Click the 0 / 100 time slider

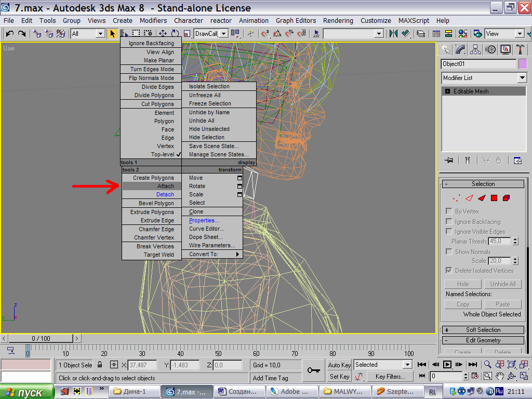[x=41, y=338]
